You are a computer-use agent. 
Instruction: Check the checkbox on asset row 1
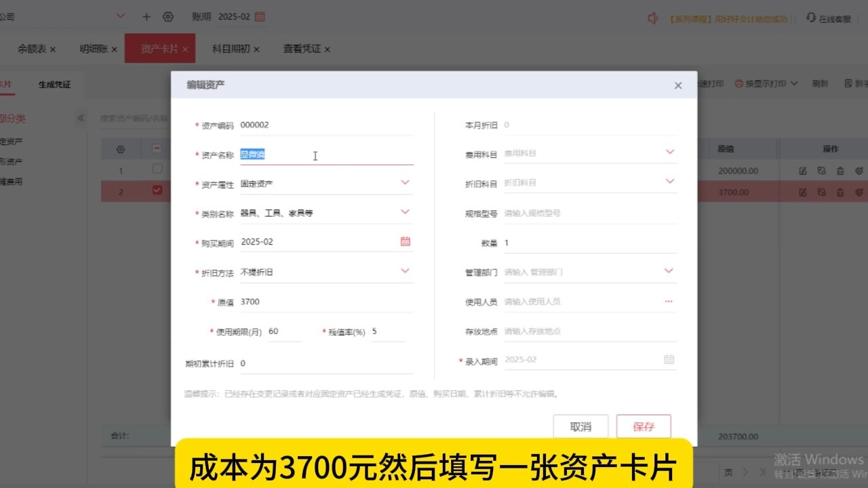tap(157, 169)
